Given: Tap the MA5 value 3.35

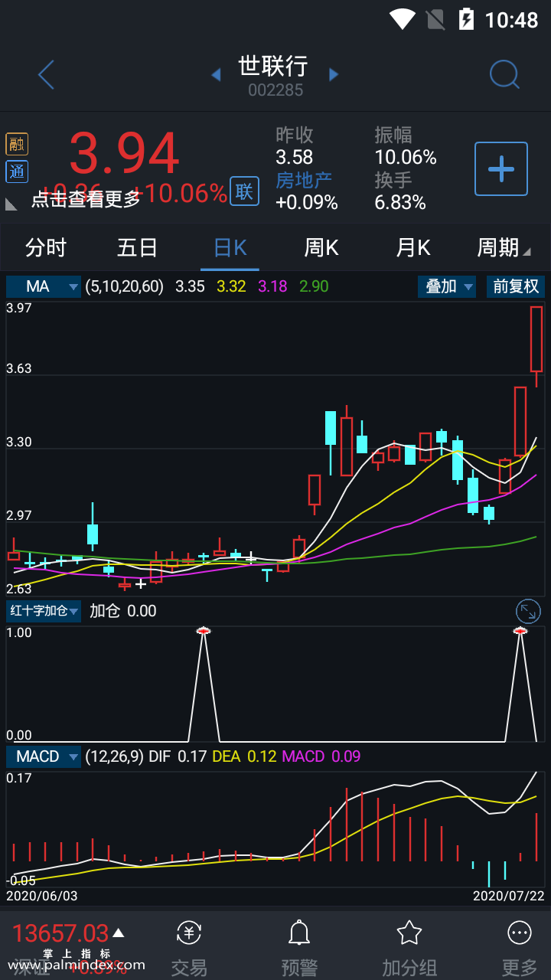Looking at the screenshot, I should (190, 286).
